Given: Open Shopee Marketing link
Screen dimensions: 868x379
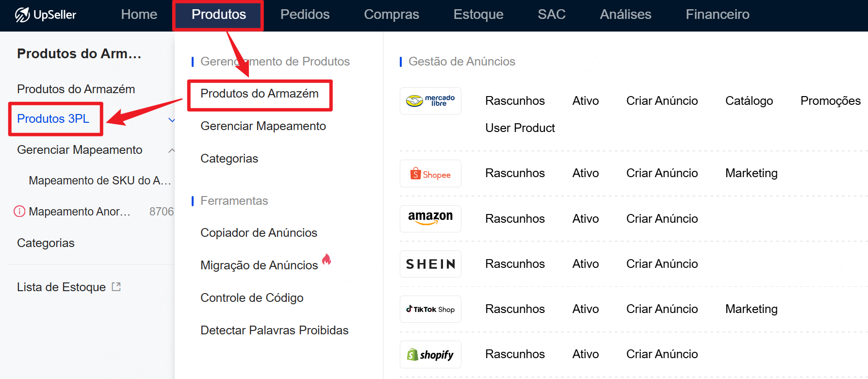Looking at the screenshot, I should click(751, 173).
